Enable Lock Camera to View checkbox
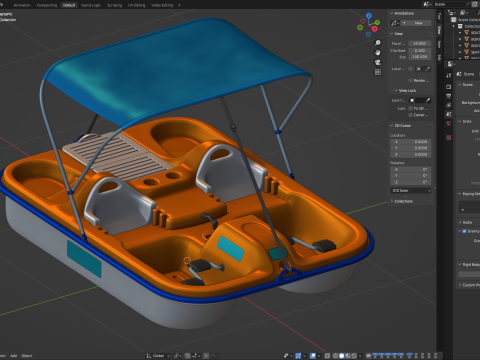The width and height of the screenshot is (480, 360). (410, 115)
